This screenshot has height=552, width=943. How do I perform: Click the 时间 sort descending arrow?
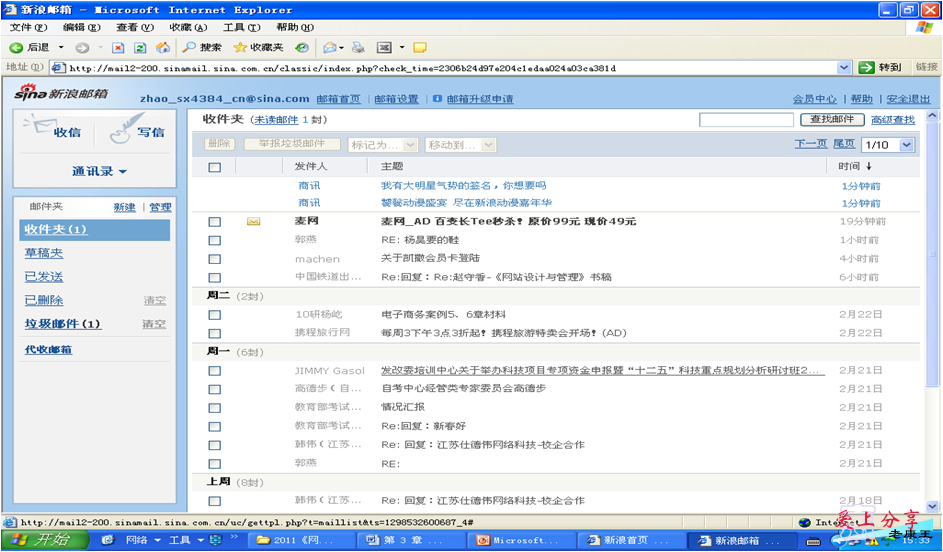(869, 167)
